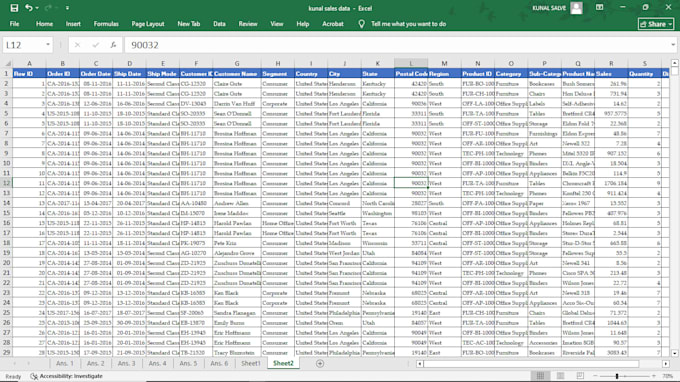Switch to the Ans. 5 sheet tab
680x382 pixels.
188,363
